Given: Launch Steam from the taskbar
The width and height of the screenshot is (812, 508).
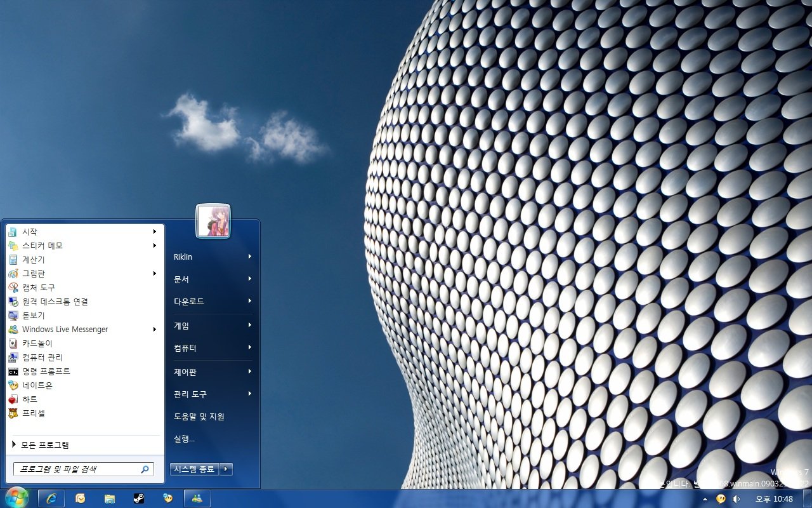Looking at the screenshot, I should [x=139, y=498].
